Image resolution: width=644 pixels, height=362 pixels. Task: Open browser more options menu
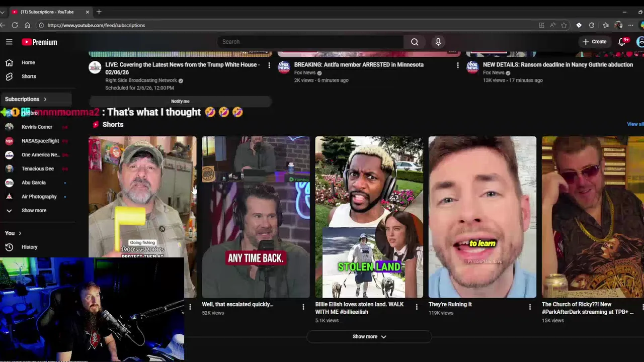point(630,25)
